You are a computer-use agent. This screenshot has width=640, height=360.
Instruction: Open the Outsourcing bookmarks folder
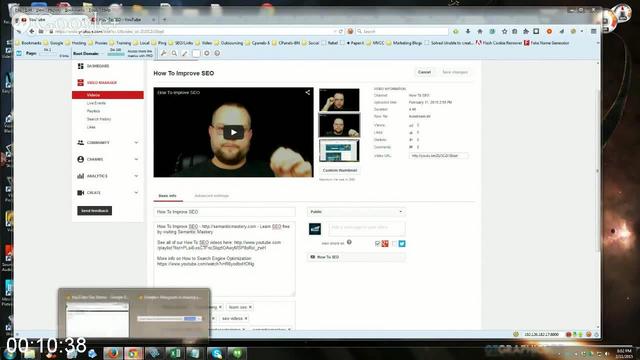pyautogui.click(x=228, y=43)
